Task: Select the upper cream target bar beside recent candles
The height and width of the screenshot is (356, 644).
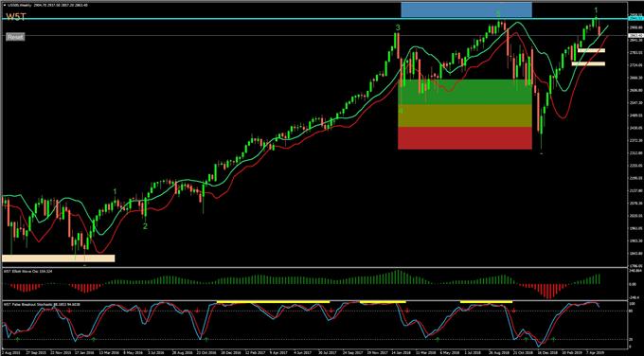Action: (x=591, y=50)
